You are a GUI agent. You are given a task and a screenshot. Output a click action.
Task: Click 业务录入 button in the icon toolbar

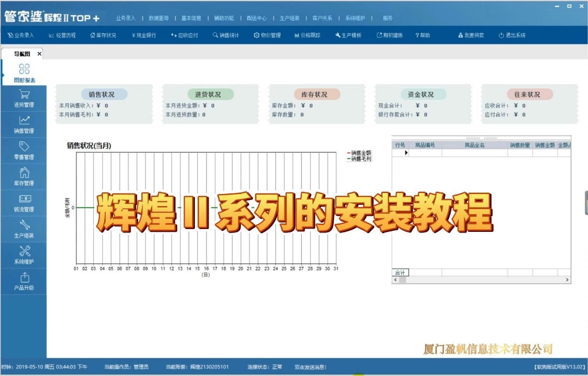click(x=21, y=35)
